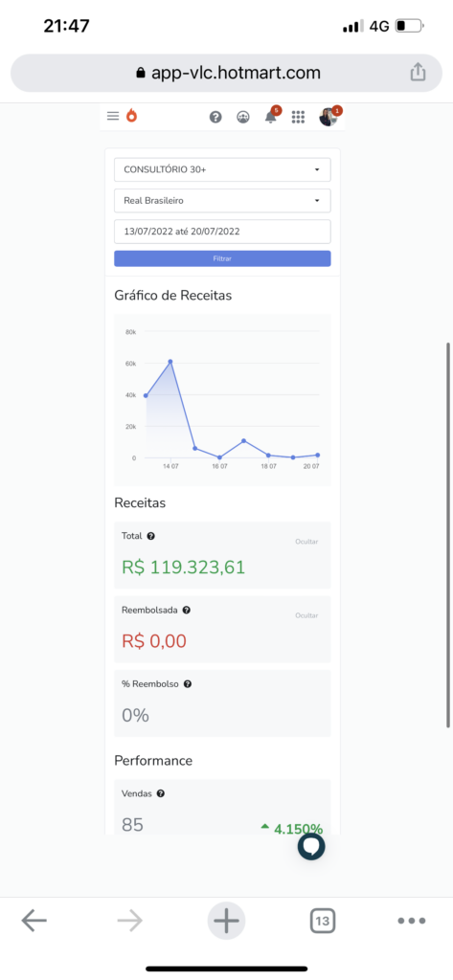Open the browser three-dots more menu

click(412, 921)
